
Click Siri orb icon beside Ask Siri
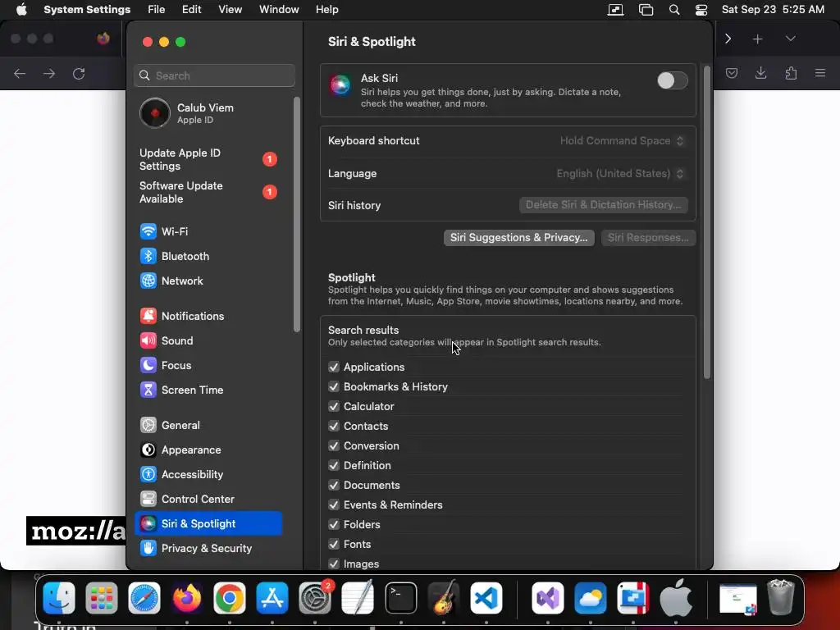pyautogui.click(x=340, y=84)
